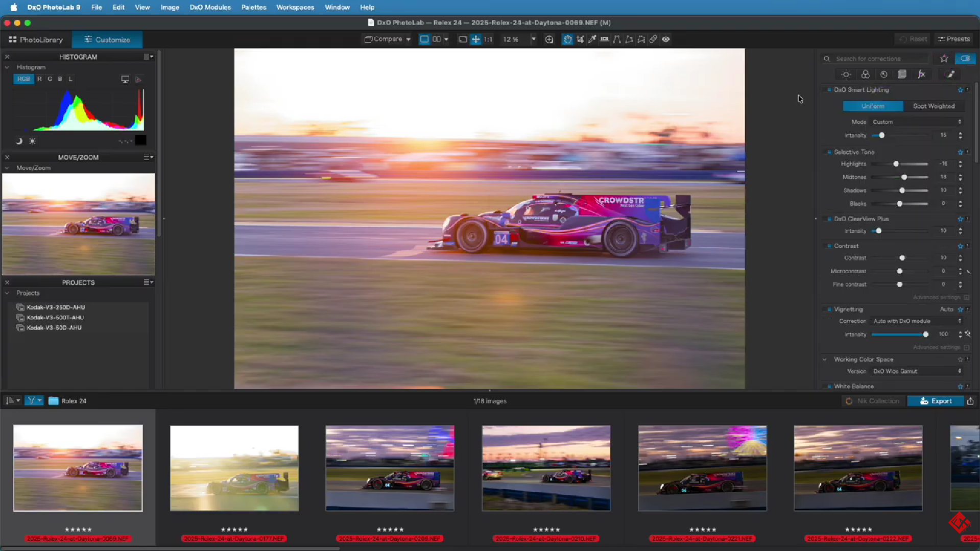Screen dimensions: 980x551
Task: Pick the white balance eyedropper tool
Action: [592, 39]
